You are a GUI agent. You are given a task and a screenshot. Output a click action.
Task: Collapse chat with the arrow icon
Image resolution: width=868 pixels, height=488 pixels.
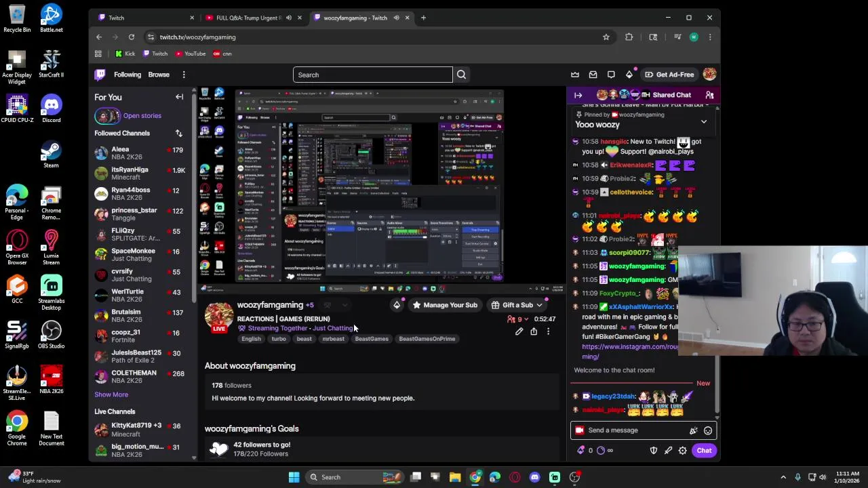[x=578, y=95]
